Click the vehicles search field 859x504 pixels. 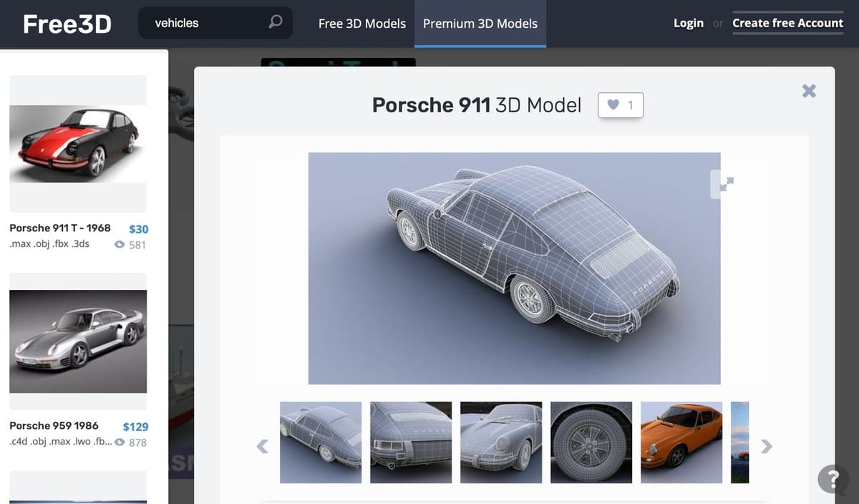point(215,23)
